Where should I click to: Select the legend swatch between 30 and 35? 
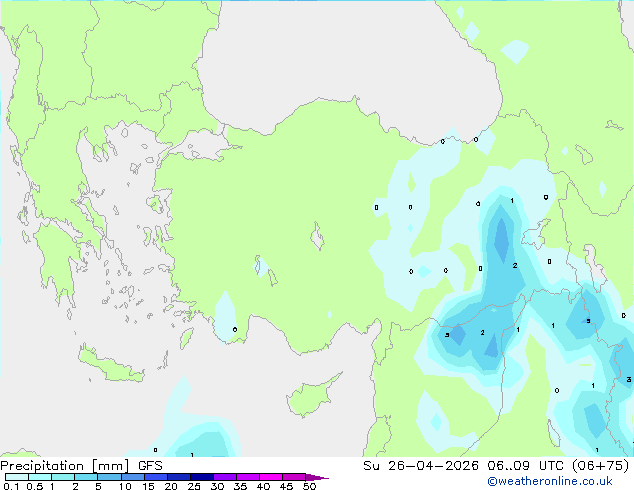tap(225, 477)
